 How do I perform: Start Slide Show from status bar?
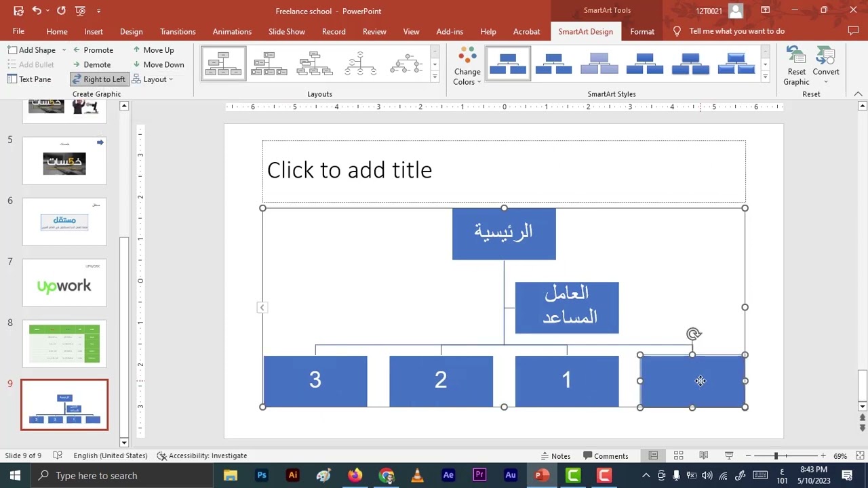tap(729, 456)
